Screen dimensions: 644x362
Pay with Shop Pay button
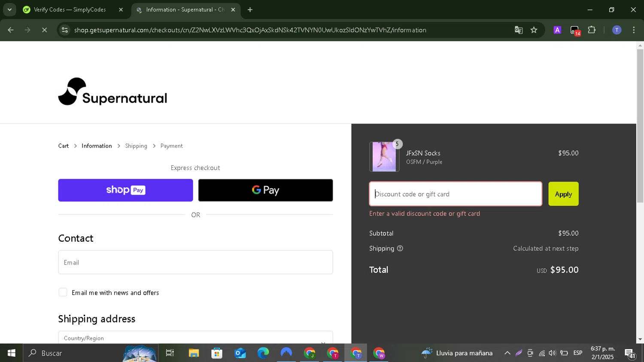coord(125,190)
